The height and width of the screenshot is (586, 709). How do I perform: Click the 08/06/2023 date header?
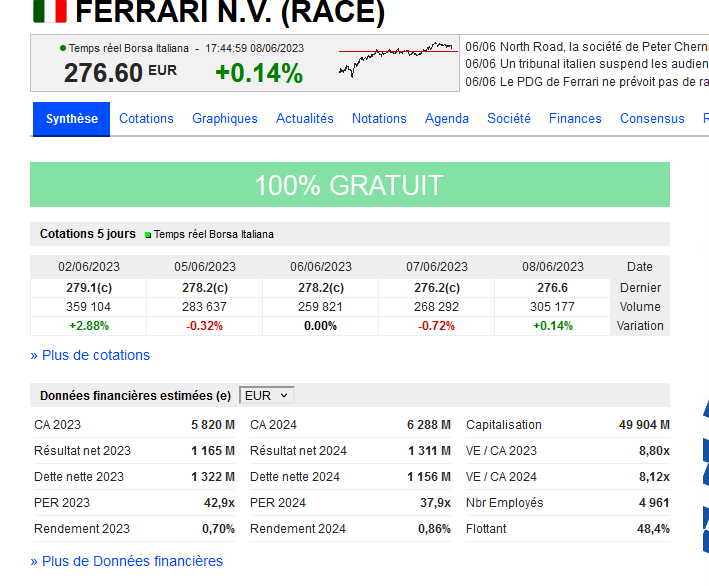(553, 267)
